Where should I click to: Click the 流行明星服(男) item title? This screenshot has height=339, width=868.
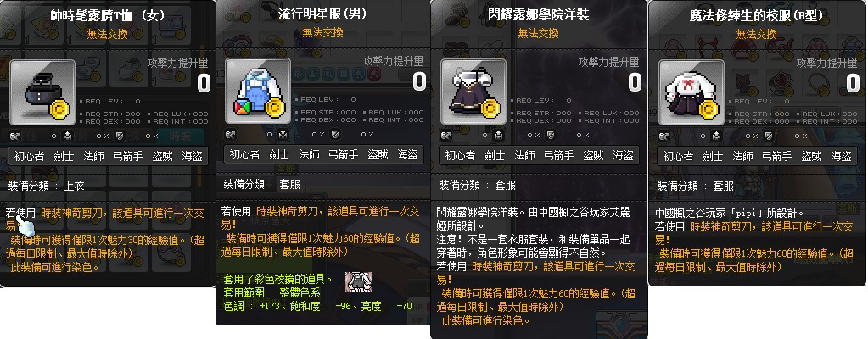click(x=322, y=14)
